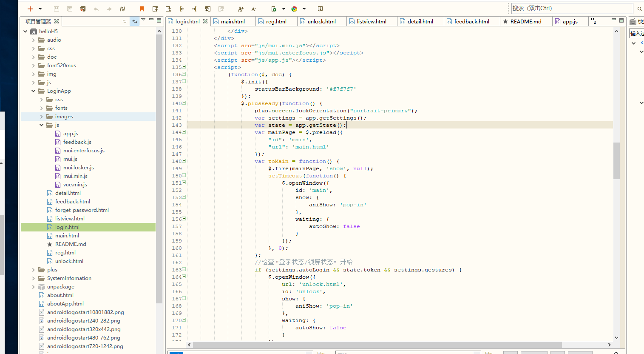Viewport: 644px width, 354px height.
Task: Collapse the helloH5 project node
Action: click(x=26, y=31)
